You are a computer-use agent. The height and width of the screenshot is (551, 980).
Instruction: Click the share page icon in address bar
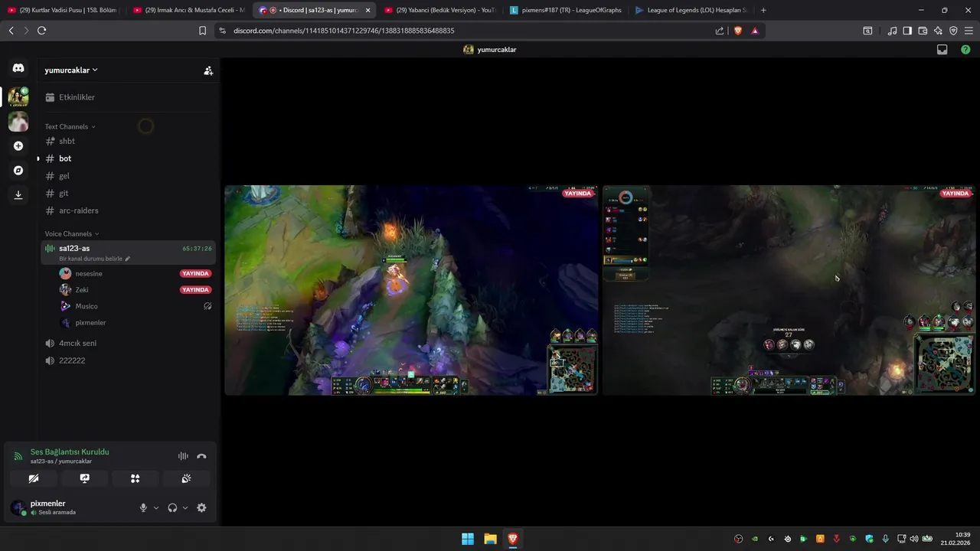720,31
